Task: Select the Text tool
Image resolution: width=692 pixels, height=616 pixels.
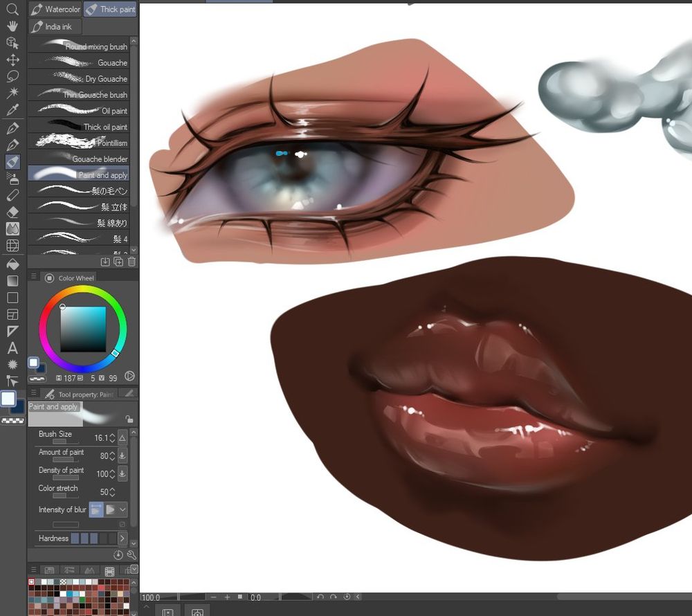Action: 12,347
